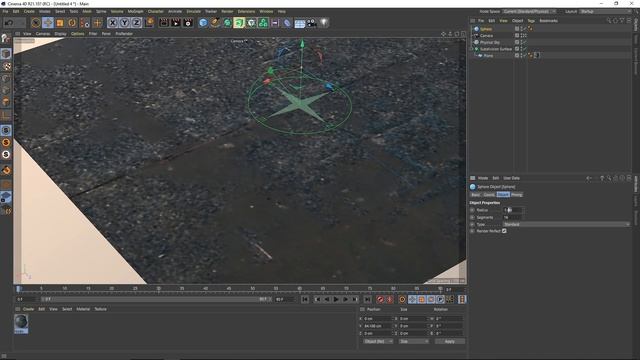Click the Radius input field
640x360 pixels.
512,210
